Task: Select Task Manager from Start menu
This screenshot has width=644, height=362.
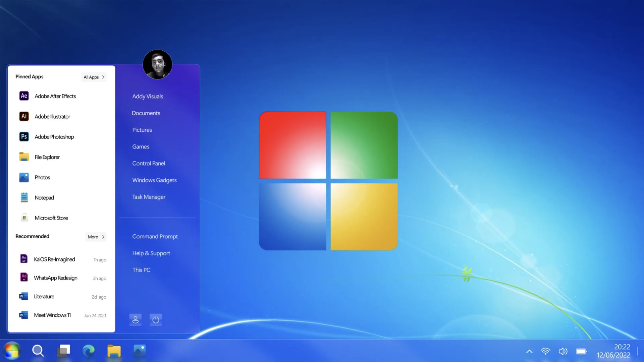Action: point(149,196)
